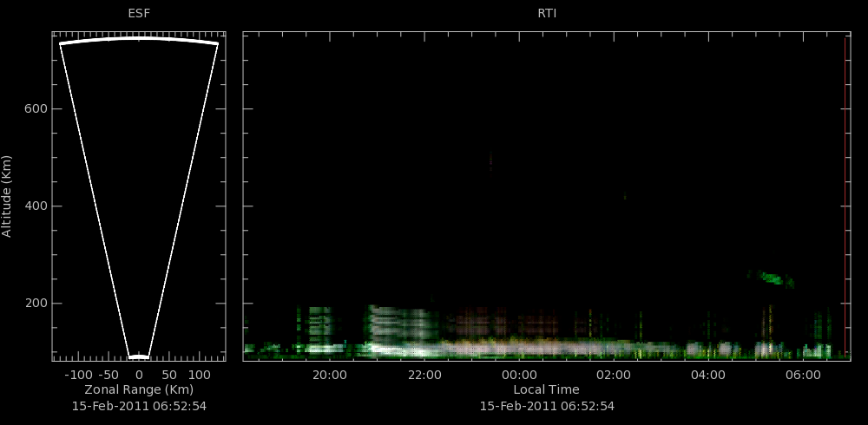
Task: Click the RTI plot title
Action: click(547, 13)
